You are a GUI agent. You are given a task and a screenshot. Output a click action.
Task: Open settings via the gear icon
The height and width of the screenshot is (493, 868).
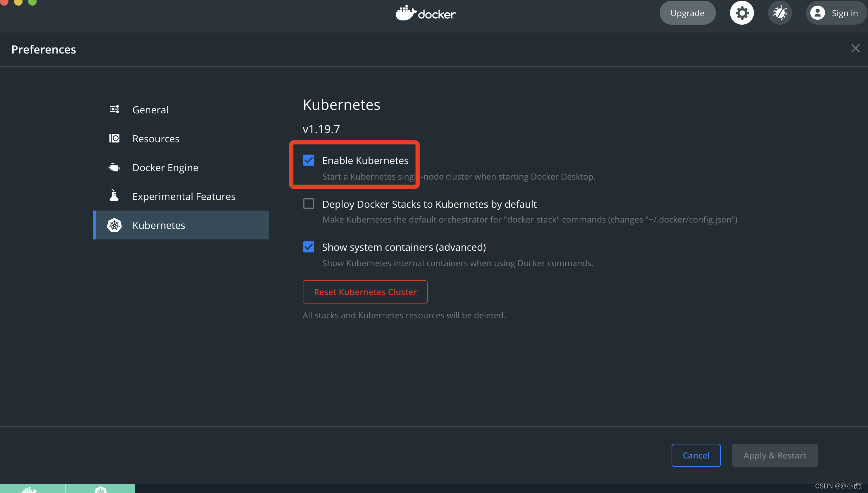(x=742, y=13)
